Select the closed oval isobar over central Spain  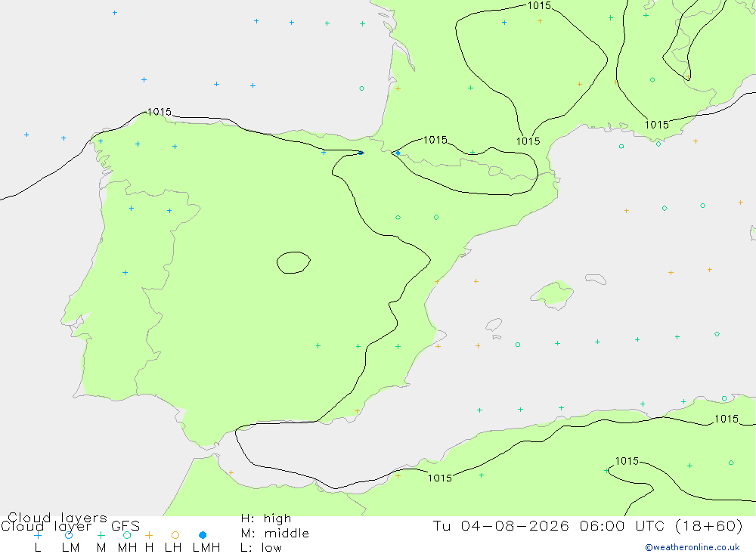pos(293,263)
